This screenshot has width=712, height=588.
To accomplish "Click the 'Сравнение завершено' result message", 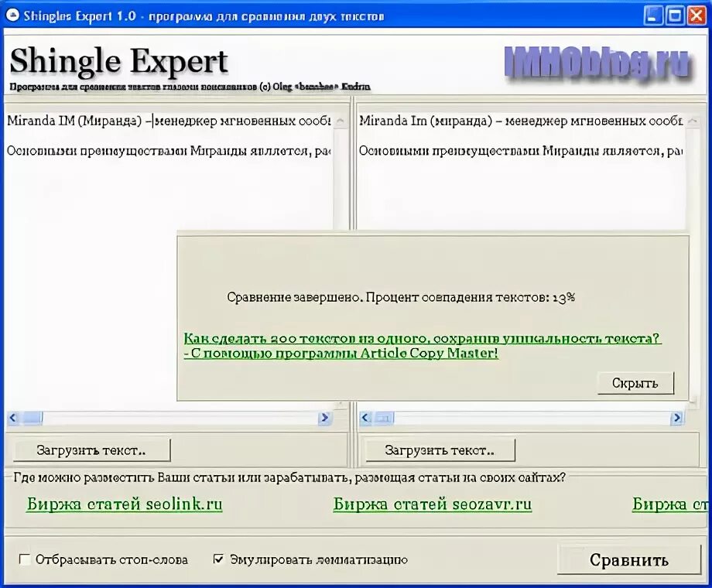I will click(x=401, y=297).
